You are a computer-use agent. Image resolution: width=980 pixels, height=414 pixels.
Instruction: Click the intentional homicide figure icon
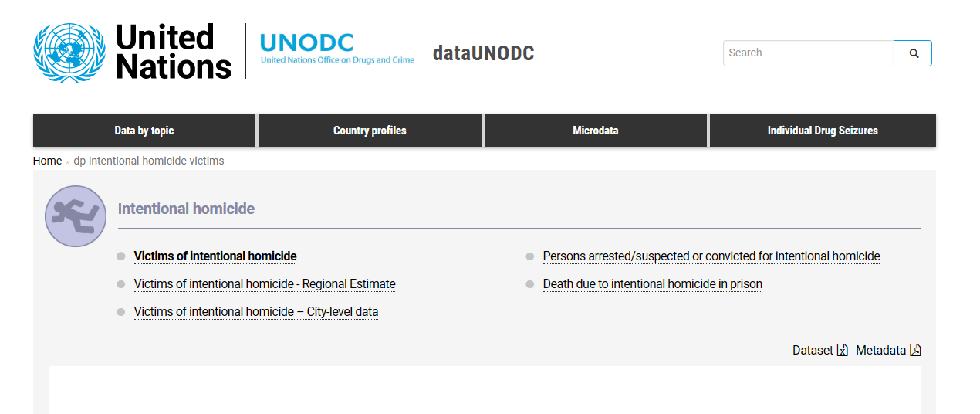point(75,216)
